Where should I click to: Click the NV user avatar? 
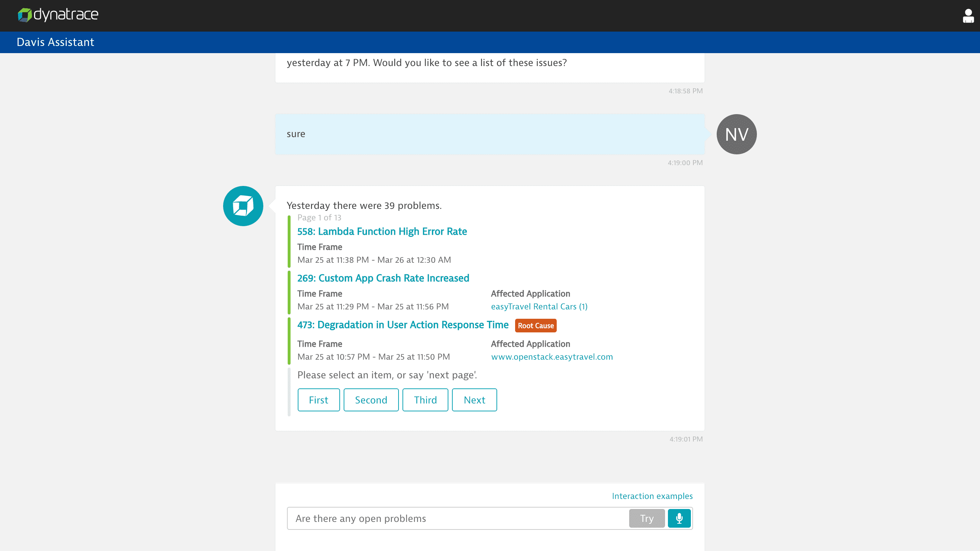736,134
